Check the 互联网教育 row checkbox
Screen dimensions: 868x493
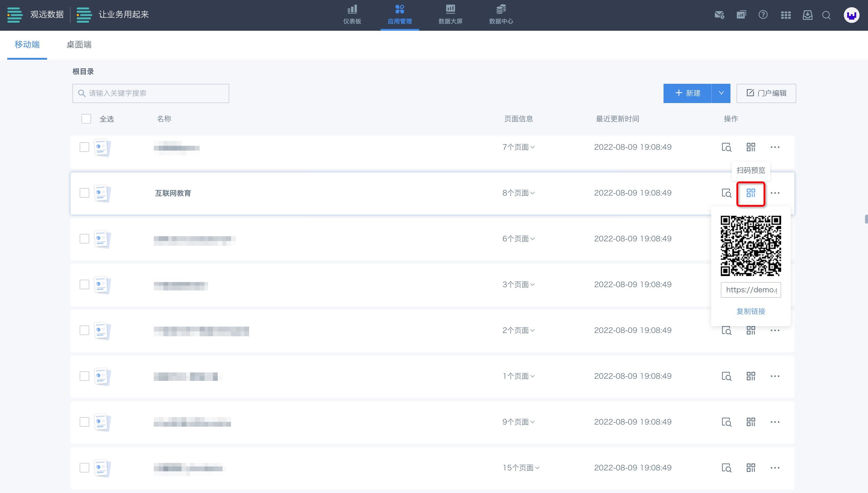coord(84,193)
